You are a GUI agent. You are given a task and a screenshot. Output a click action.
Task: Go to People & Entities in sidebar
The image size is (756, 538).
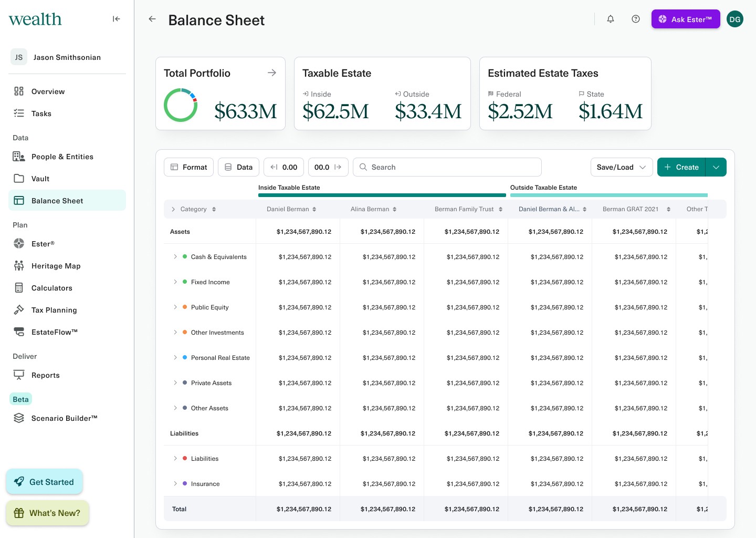coord(62,157)
